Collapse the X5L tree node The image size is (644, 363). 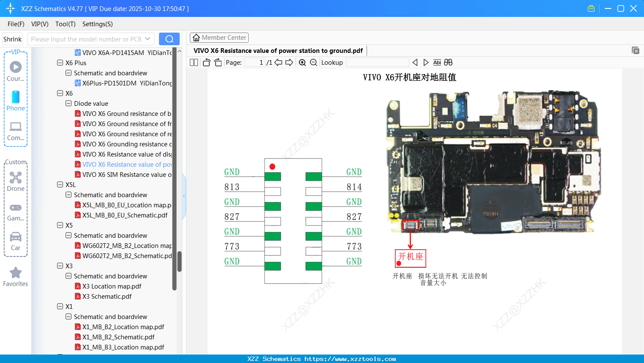coord(60,184)
